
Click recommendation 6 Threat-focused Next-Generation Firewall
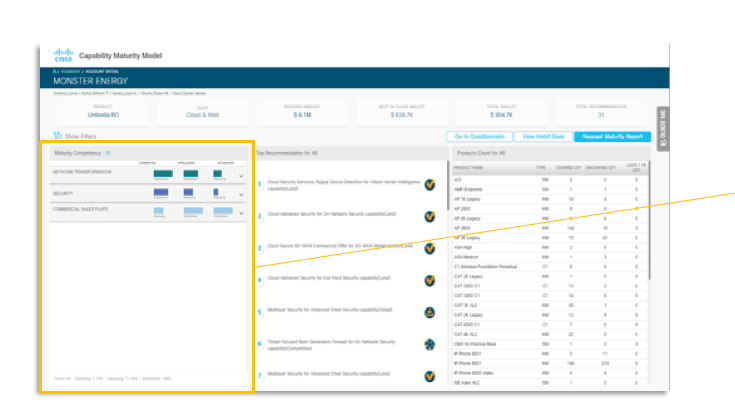331,345
